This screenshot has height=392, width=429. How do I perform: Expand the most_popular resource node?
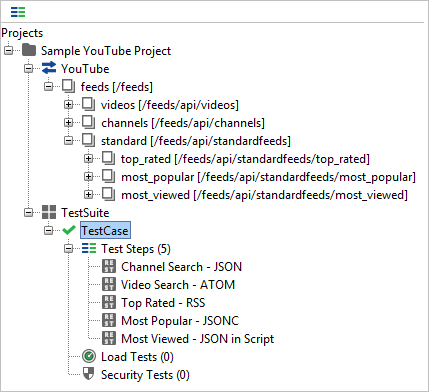(x=88, y=177)
